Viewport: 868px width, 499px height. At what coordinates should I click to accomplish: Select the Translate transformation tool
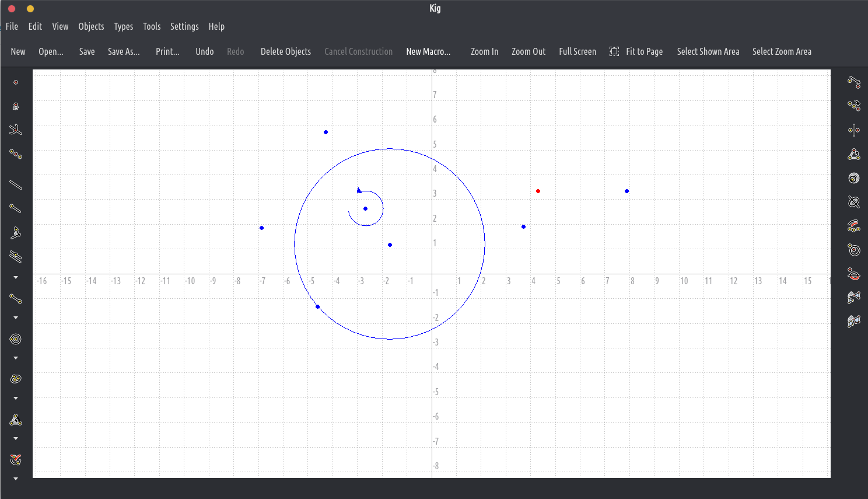click(854, 82)
